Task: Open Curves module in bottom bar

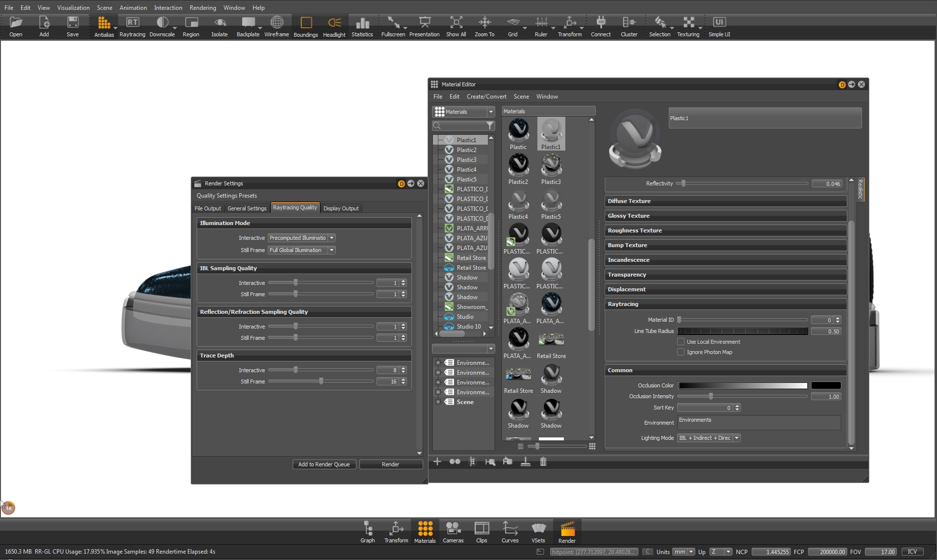Action: (510, 532)
